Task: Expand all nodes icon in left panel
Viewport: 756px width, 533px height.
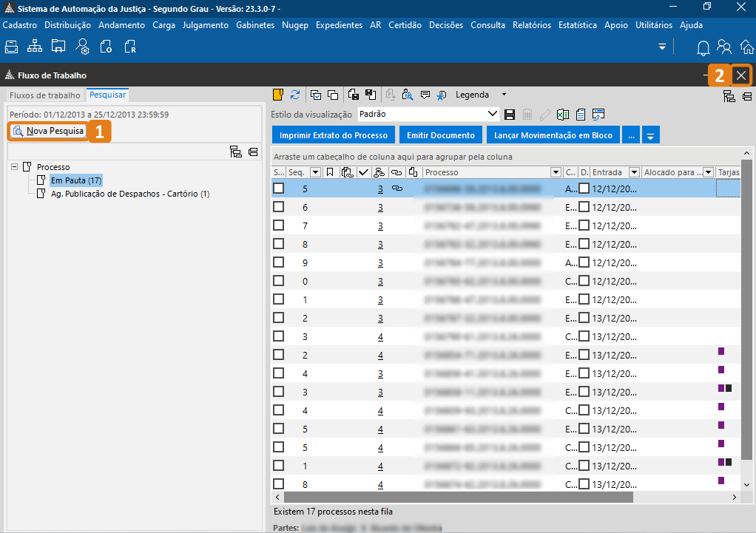Action: (x=236, y=152)
